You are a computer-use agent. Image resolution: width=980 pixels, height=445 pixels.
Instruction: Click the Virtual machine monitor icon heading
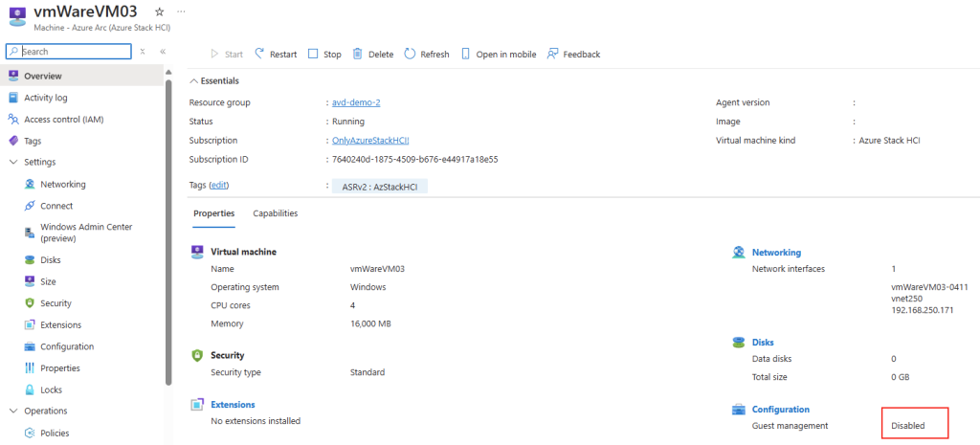(197, 252)
